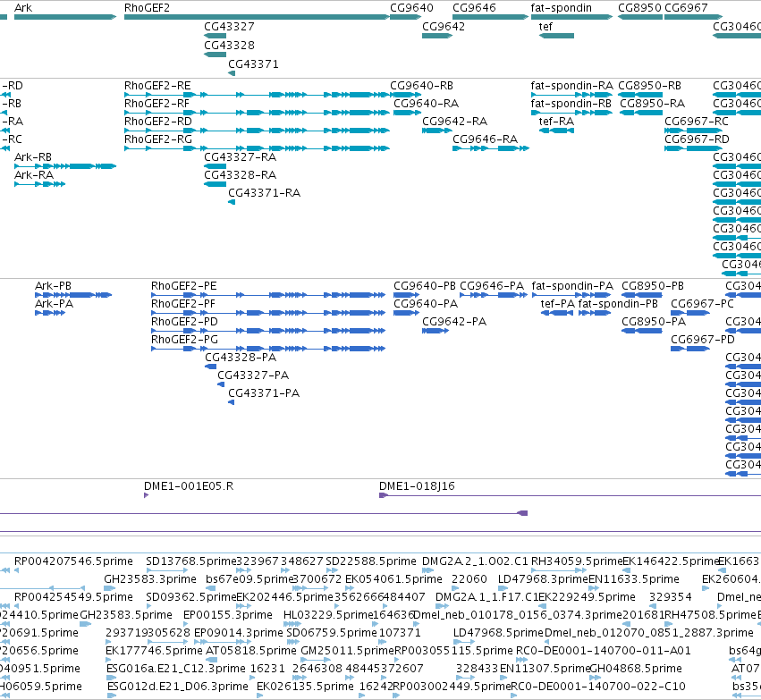
Task: Click protein CG9640-PA
Action: [x=407, y=313]
